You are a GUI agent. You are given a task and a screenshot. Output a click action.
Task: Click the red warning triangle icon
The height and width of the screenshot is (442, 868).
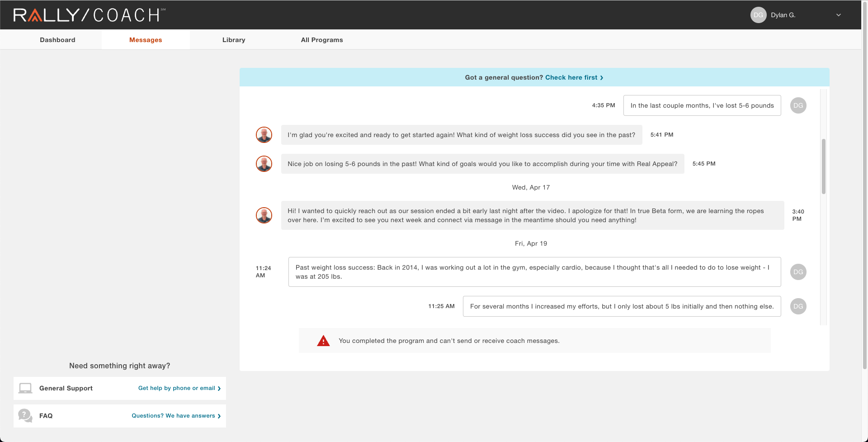coord(323,341)
